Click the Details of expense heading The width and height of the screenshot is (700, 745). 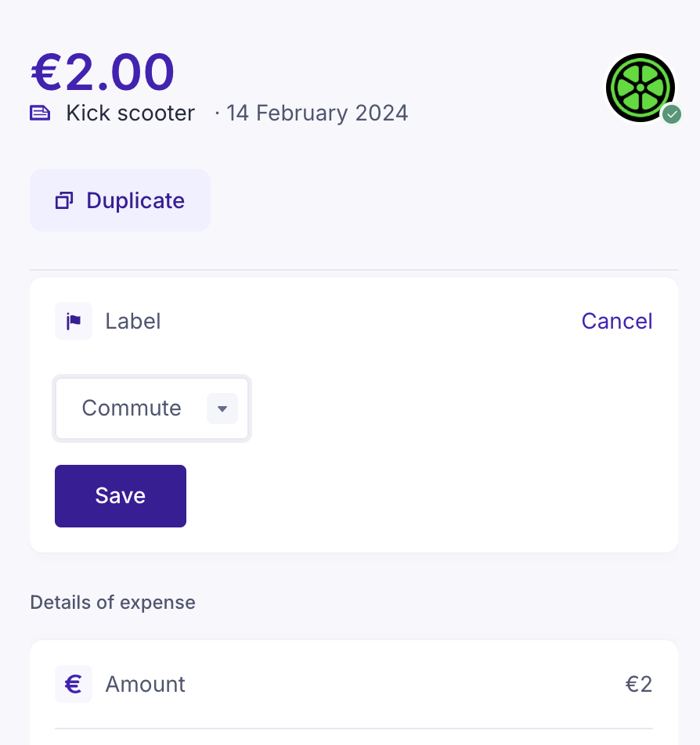112,603
